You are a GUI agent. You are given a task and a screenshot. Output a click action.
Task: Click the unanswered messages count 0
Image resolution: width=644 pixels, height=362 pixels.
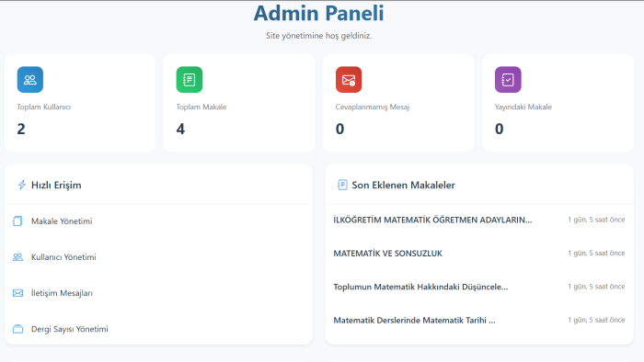tap(339, 130)
